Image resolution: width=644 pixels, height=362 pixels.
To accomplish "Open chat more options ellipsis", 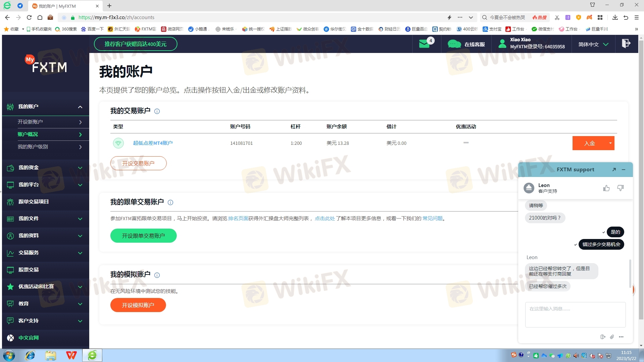I will coord(621,337).
